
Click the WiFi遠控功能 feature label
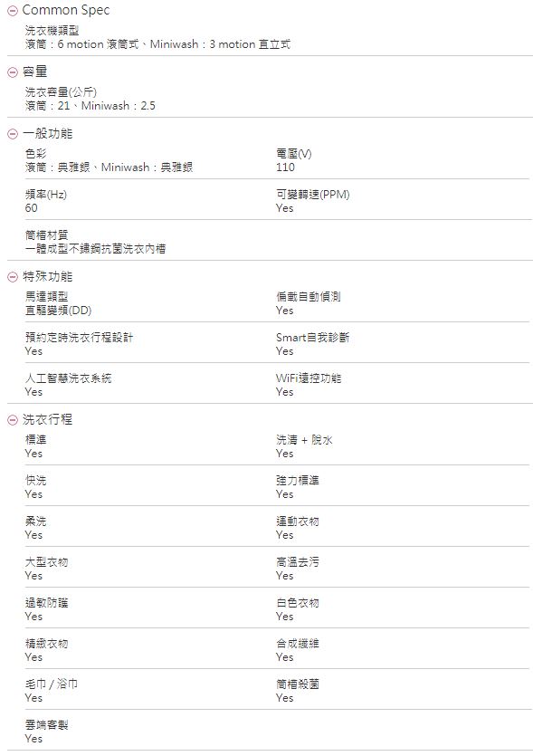coord(309,378)
